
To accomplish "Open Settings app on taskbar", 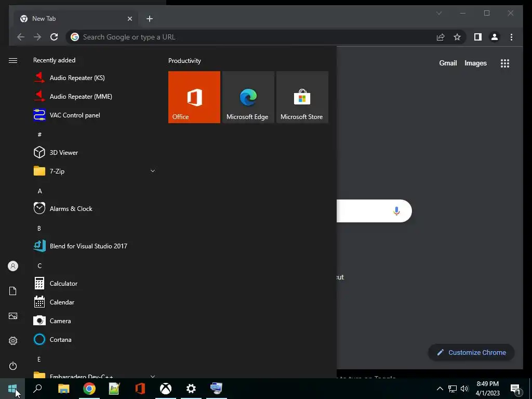I will [x=191, y=389].
